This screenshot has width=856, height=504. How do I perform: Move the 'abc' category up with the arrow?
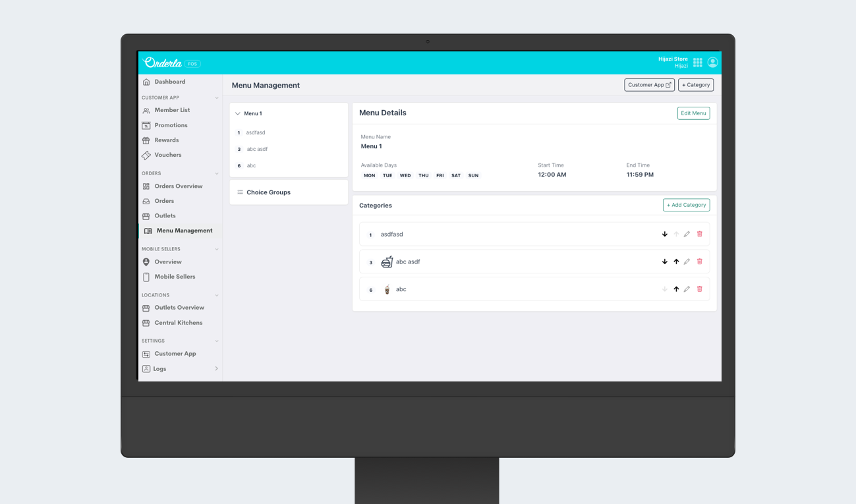pyautogui.click(x=676, y=289)
